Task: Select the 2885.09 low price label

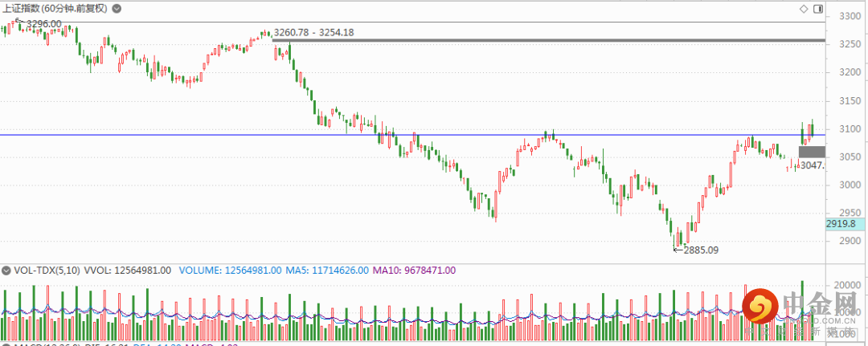Action: 701,250
